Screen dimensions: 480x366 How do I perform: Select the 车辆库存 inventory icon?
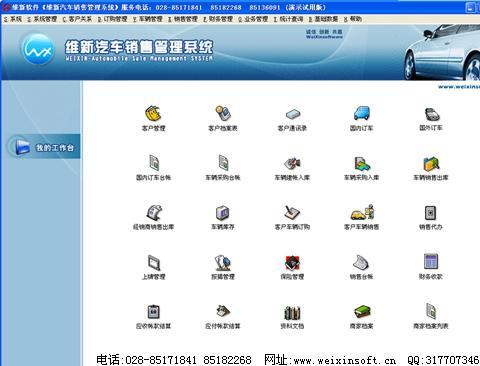[x=223, y=213]
